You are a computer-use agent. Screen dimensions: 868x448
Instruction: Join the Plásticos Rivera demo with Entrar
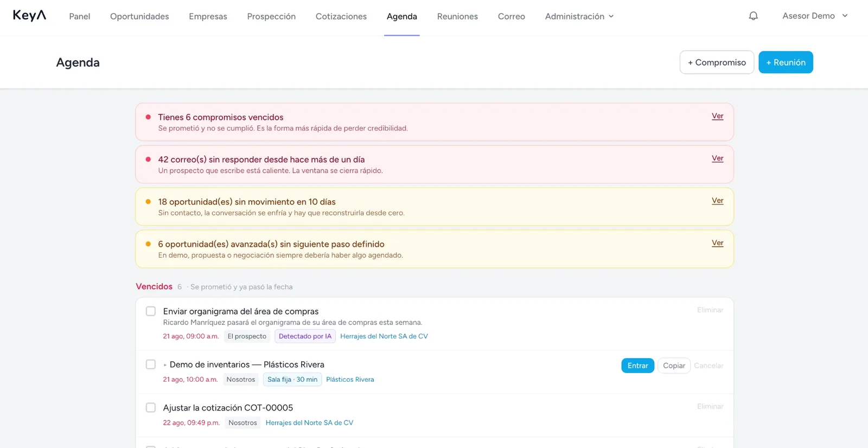(637, 366)
